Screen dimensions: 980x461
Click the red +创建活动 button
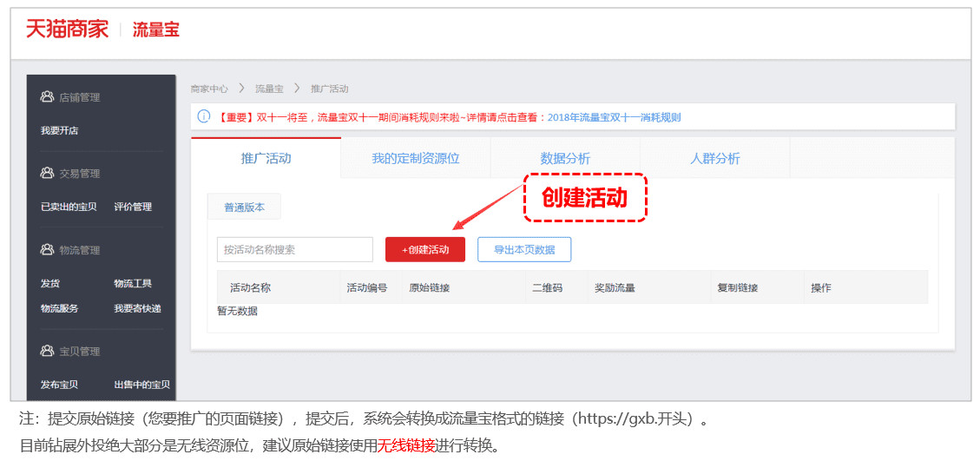click(425, 249)
